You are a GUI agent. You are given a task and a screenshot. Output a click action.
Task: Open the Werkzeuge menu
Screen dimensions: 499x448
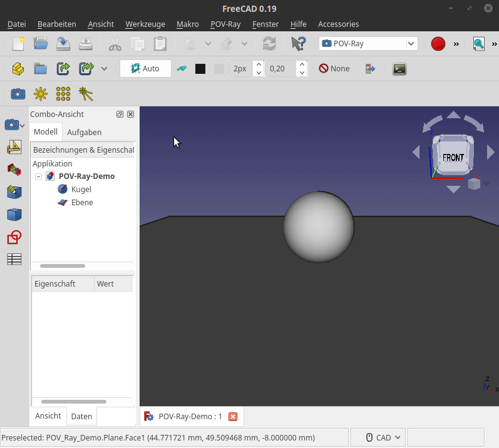(x=145, y=24)
